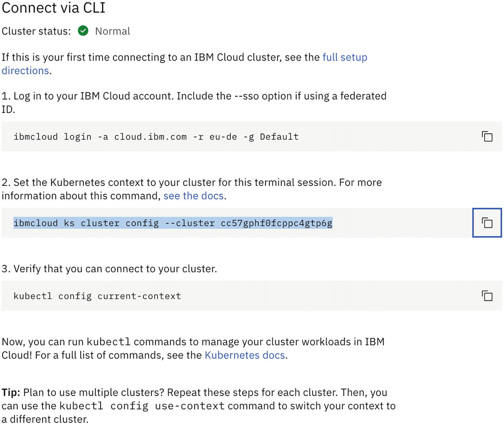Click the 'eu-de' region in login command
The image size is (504, 425).
point(223,137)
